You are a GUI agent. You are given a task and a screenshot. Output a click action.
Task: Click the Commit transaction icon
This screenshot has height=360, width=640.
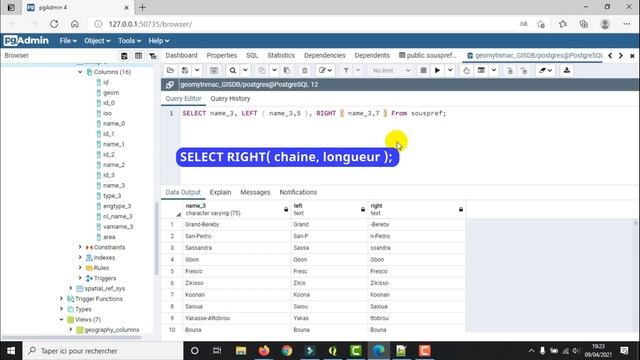(510, 70)
